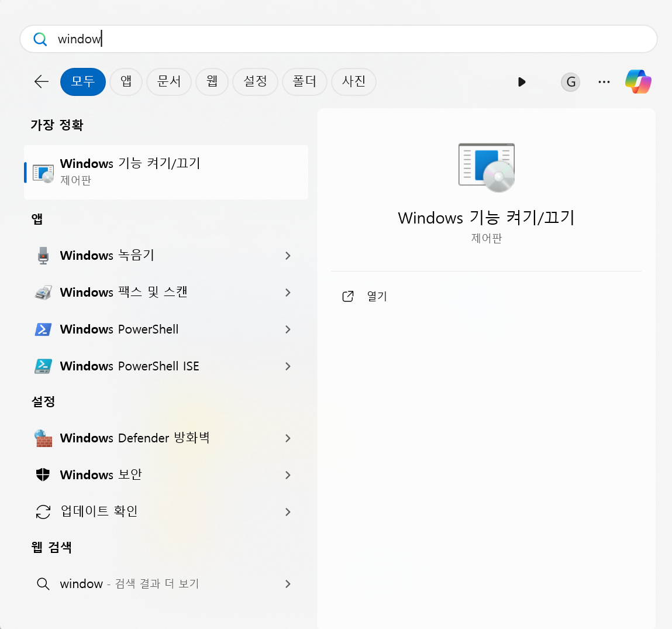
Task: Click the Windows features icon in best match
Action: tap(43, 173)
